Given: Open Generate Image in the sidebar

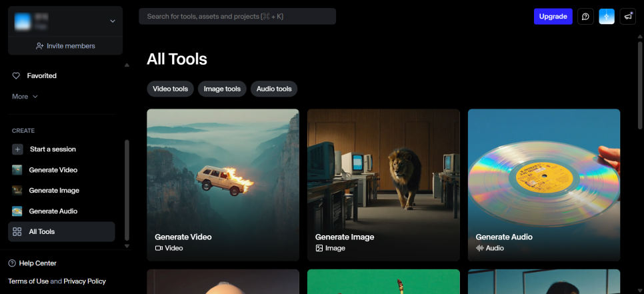Looking at the screenshot, I should 61,191.
